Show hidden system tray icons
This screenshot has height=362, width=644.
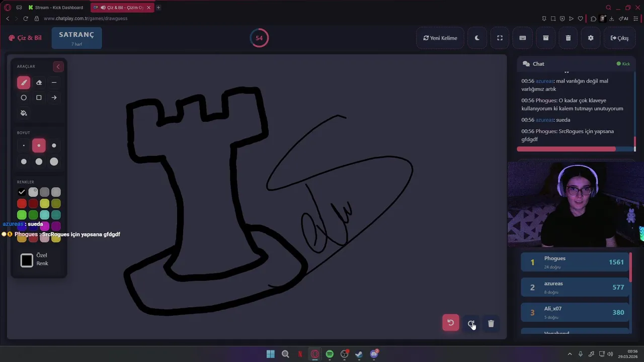[x=570, y=354]
